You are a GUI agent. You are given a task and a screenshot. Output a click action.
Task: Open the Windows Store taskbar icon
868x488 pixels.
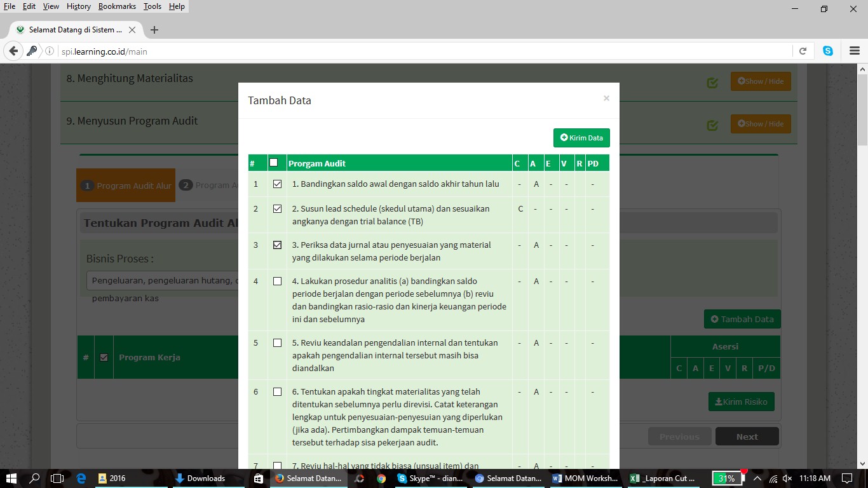258,478
